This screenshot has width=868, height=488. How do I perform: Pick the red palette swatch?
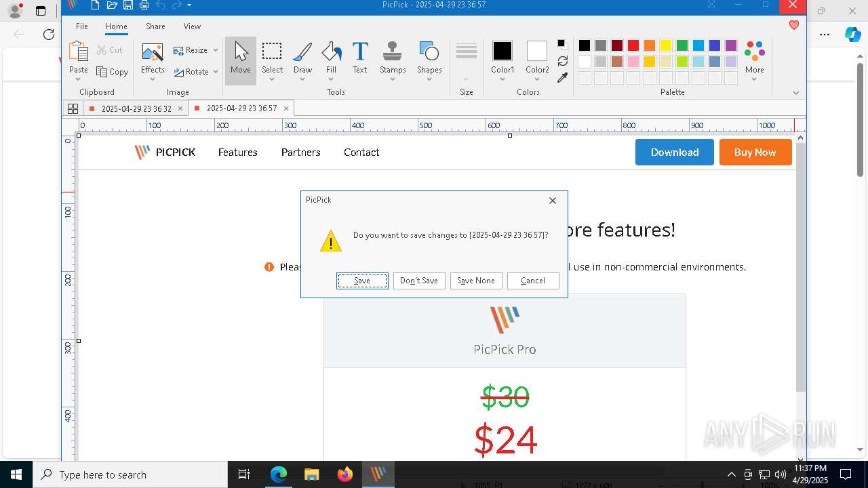633,45
